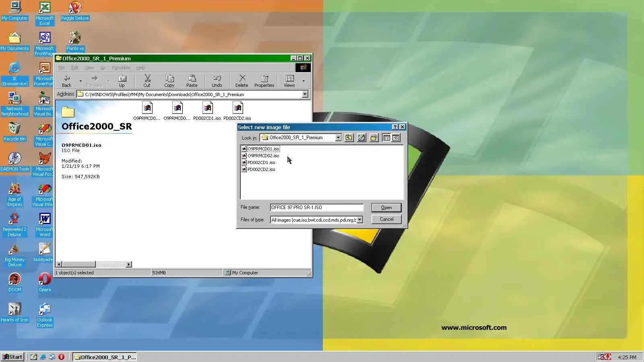Open the Go menu in Explorer
This screenshot has width=644, height=362.
103,68
